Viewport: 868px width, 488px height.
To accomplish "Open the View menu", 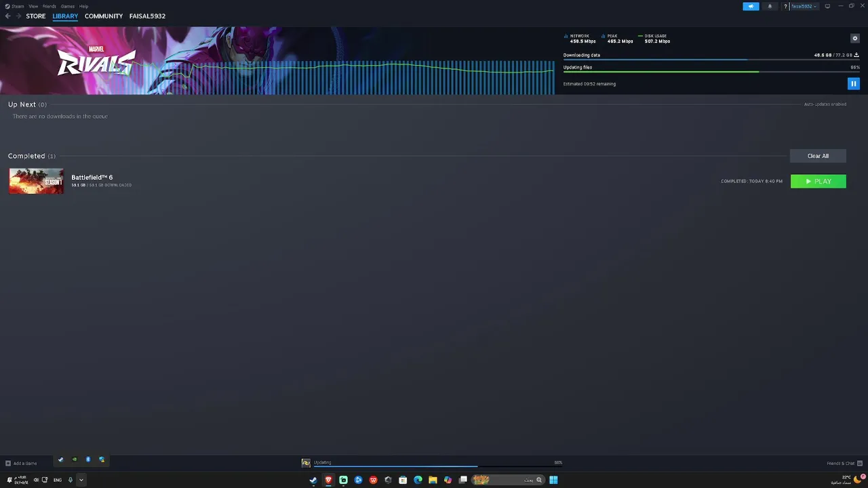I will point(33,6).
